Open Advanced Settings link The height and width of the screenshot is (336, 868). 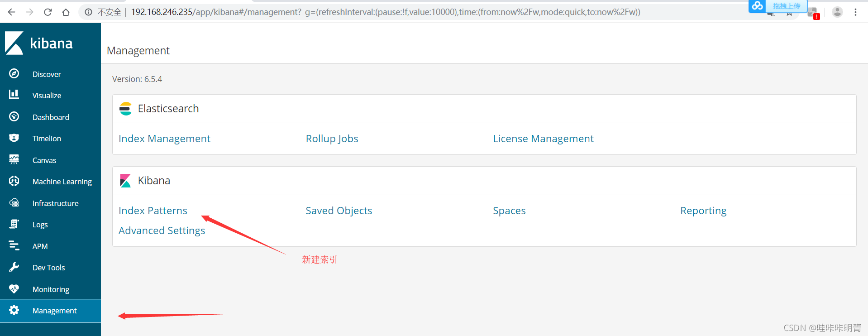tap(162, 230)
